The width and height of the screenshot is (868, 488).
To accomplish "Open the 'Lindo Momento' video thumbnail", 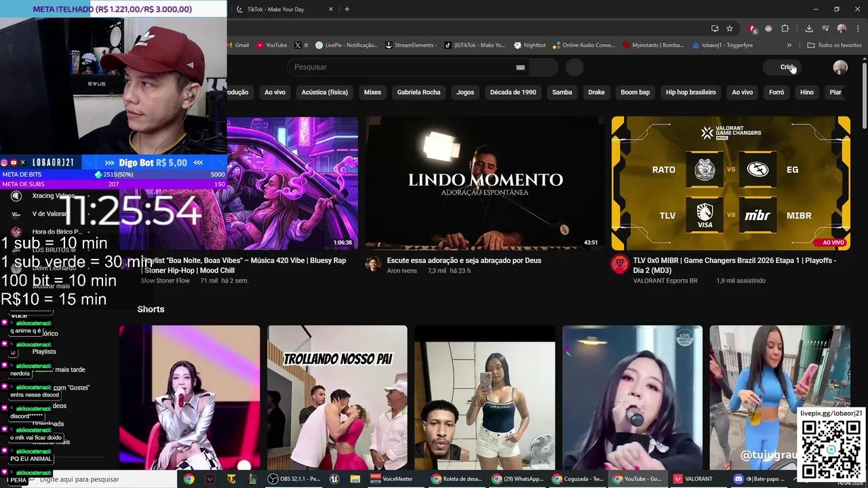I will (484, 183).
